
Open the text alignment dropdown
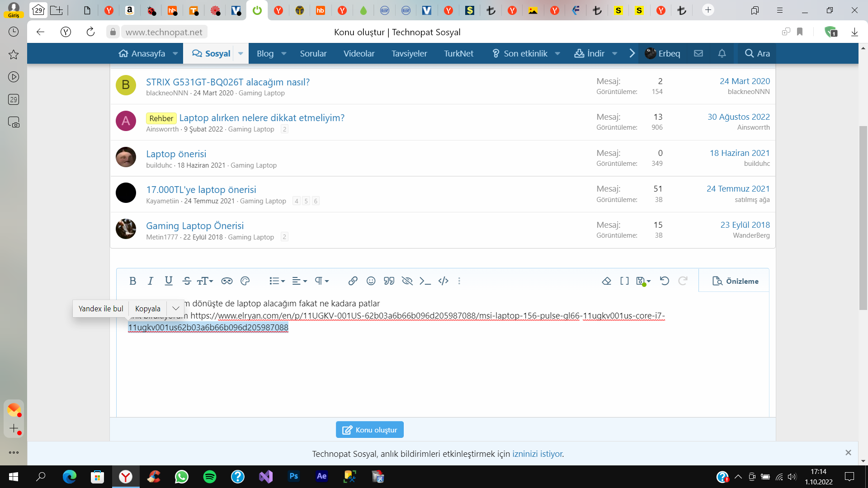click(299, 281)
